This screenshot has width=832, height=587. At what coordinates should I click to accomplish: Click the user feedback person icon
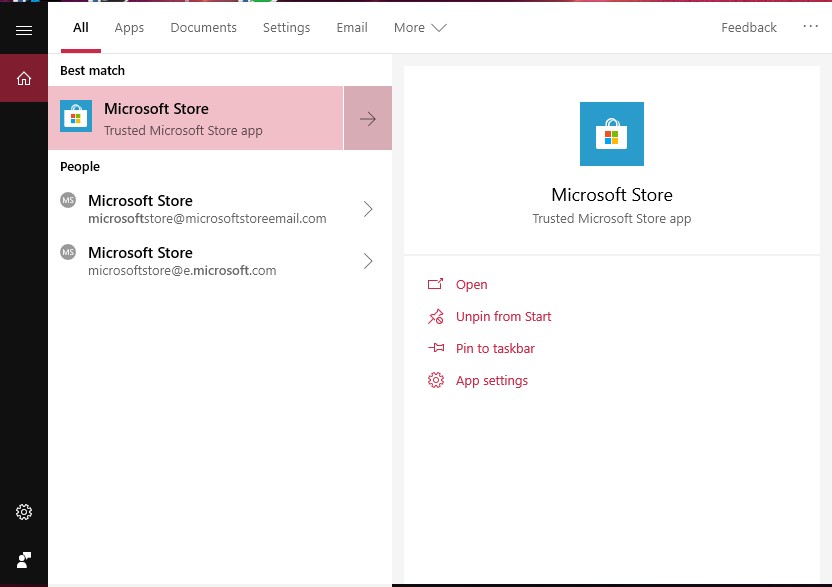(24, 560)
